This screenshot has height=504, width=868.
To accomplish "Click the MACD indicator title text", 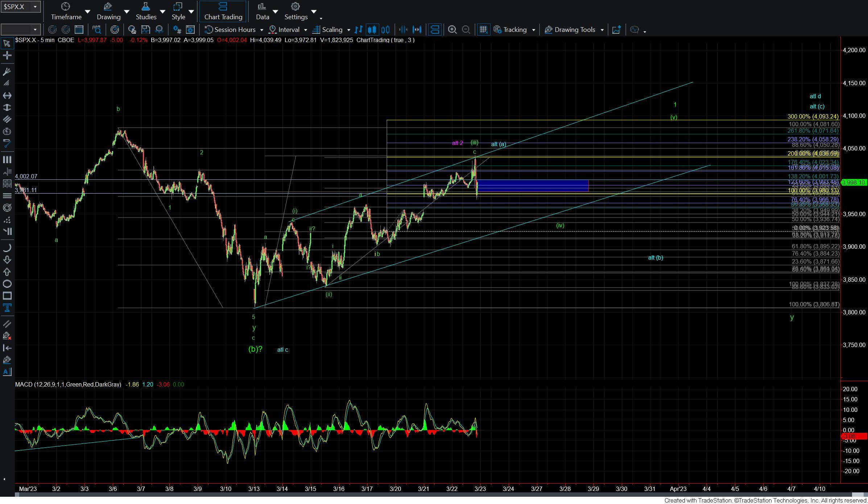I will pos(68,384).
